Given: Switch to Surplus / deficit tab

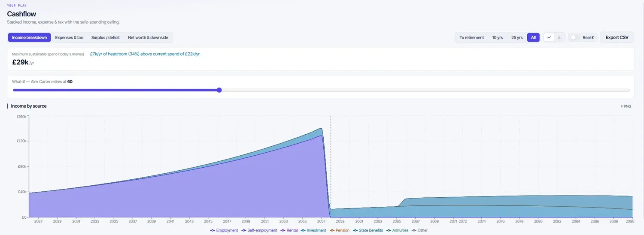Looking at the screenshot, I should click(x=106, y=37).
